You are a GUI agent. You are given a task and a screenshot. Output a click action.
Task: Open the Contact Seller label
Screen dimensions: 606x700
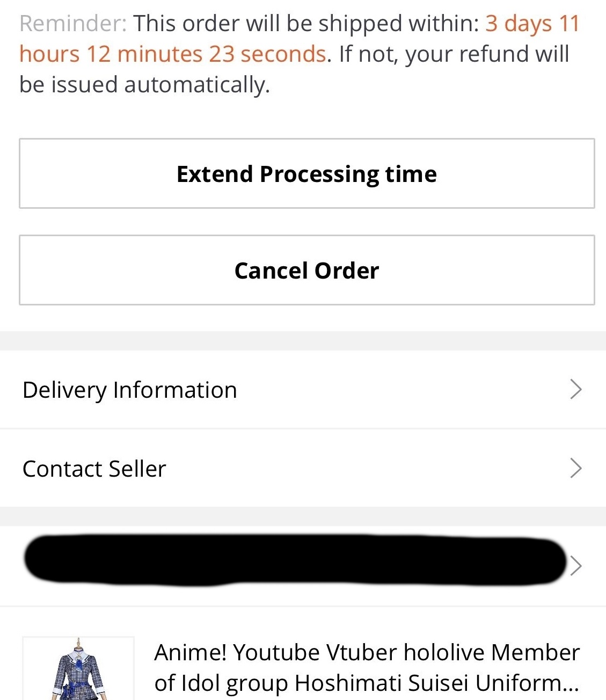pos(94,469)
